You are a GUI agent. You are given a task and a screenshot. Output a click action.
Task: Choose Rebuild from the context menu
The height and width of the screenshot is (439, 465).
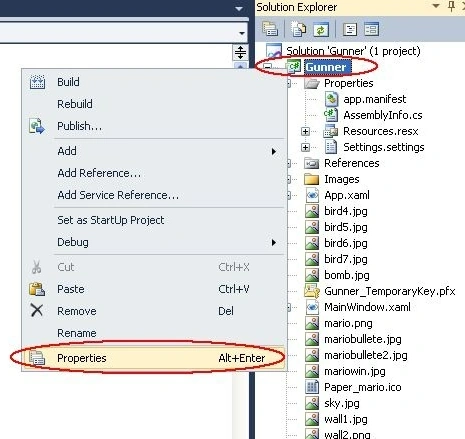coord(154,104)
